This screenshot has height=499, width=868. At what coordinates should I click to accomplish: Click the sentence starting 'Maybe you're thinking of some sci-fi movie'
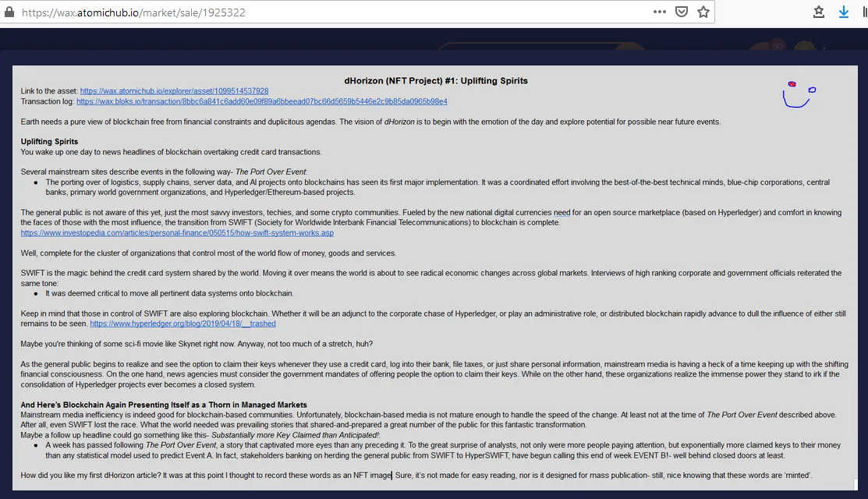point(197,344)
